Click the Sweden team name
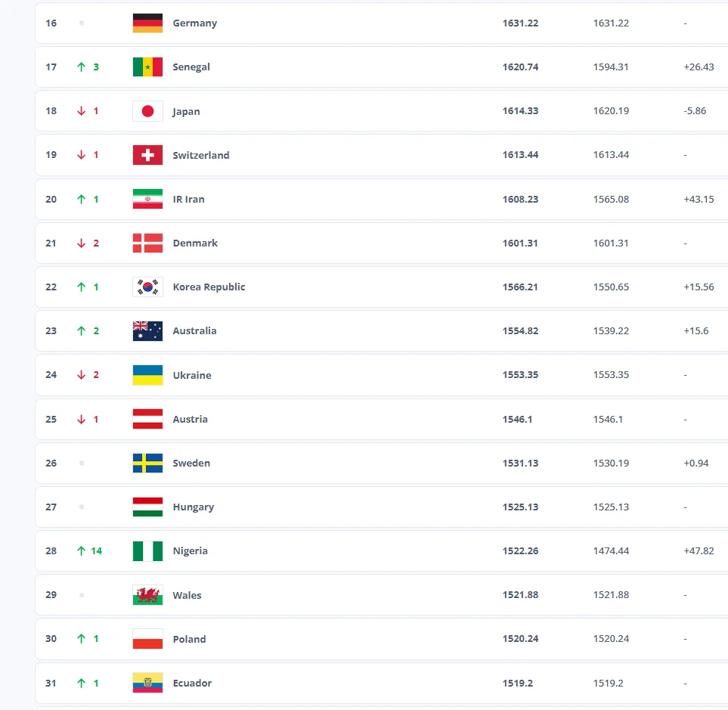 pos(191,464)
